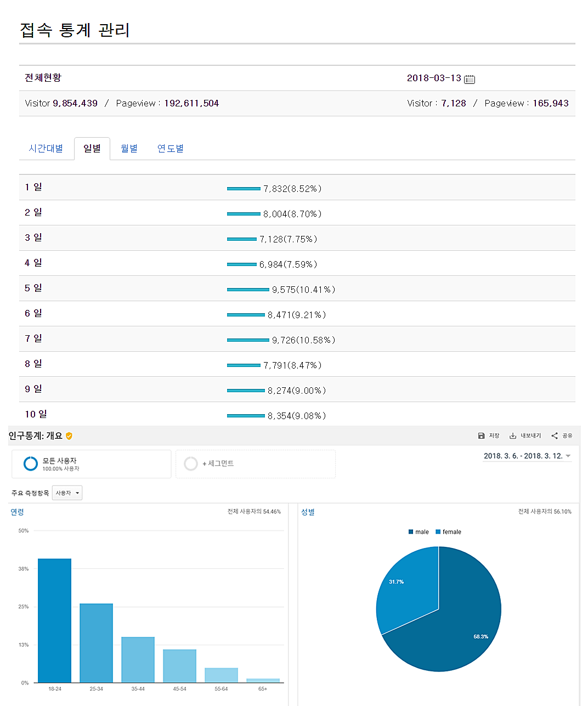Click the 전체 사용자의 54.46% label
This screenshot has height=706, width=588.
[x=254, y=511]
